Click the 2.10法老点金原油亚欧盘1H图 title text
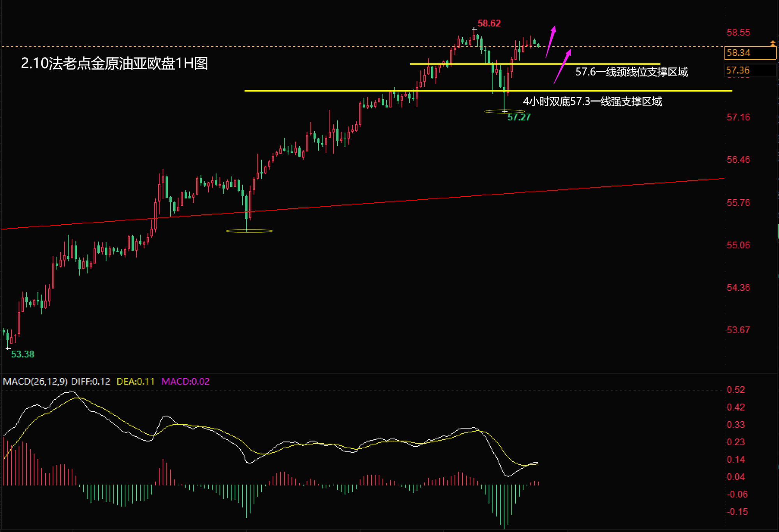 click(x=114, y=63)
